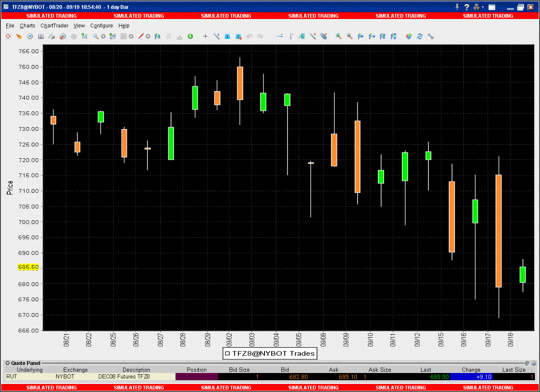This screenshot has height=392, width=540.
Task: Click the red crosshair target toolbar icon
Action: [x=8, y=37]
